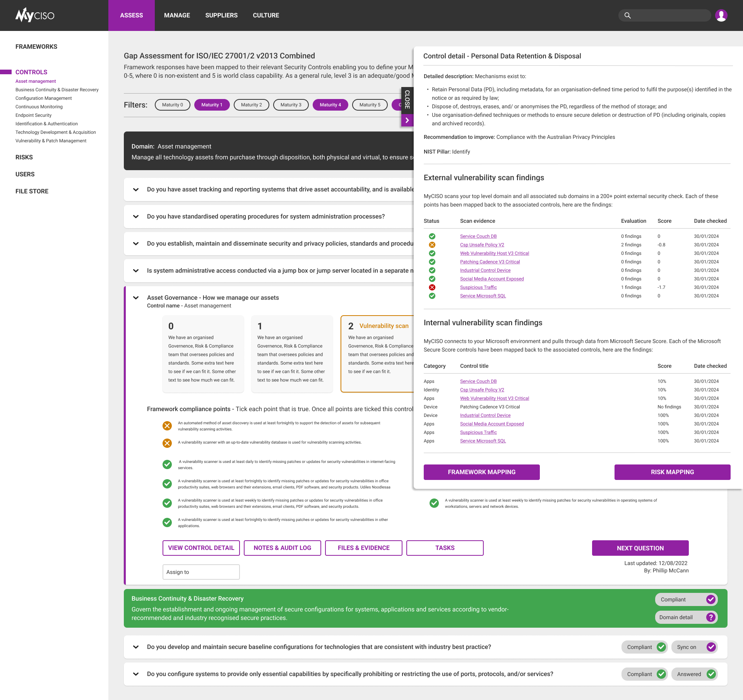The height and width of the screenshot is (700, 743).
Task: Untick the daily vulnerability scanner compliance point
Action: click(x=167, y=464)
